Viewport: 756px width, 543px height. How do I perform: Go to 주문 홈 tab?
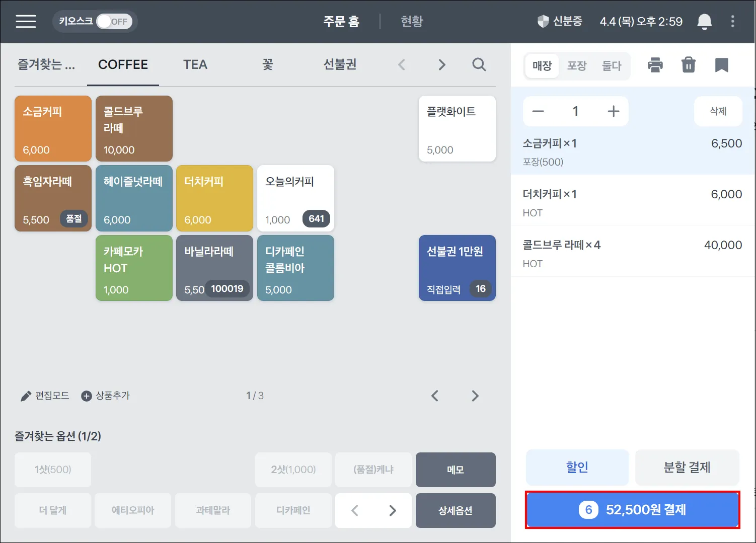(x=341, y=21)
